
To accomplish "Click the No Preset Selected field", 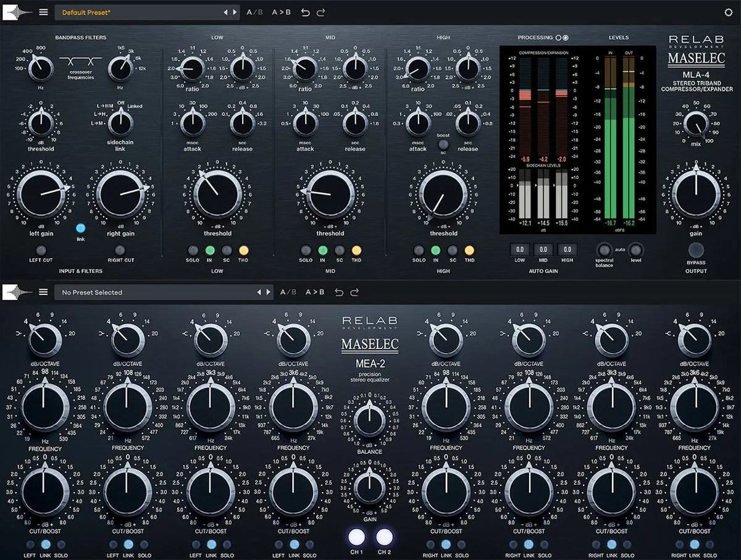I will 154,292.
